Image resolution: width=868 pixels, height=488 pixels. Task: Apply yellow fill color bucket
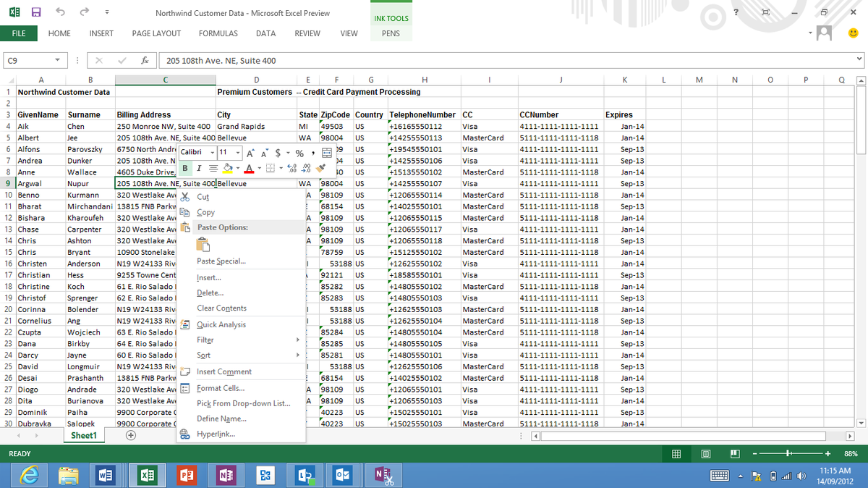(x=226, y=168)
